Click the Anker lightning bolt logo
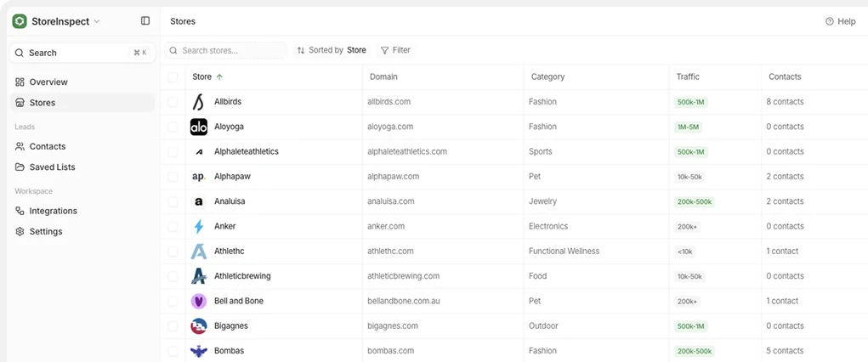The width and height of the screenshot is (868, 362). (x=198, y=227)
